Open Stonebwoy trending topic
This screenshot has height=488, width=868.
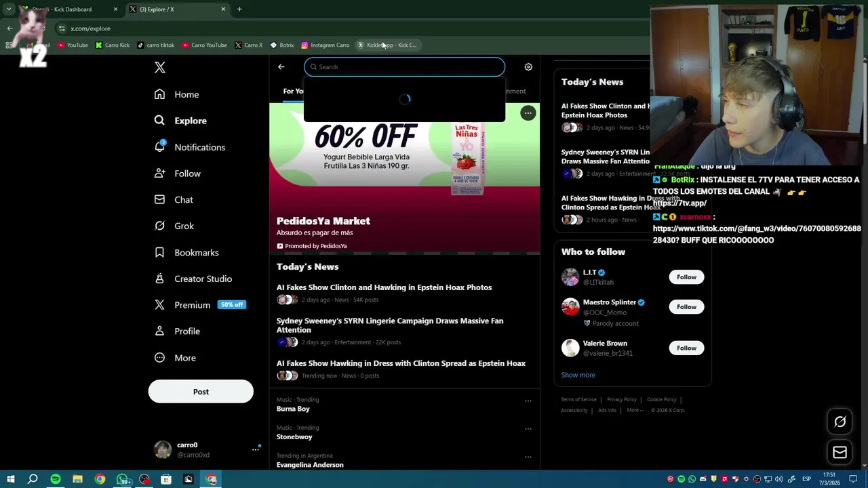294,436
